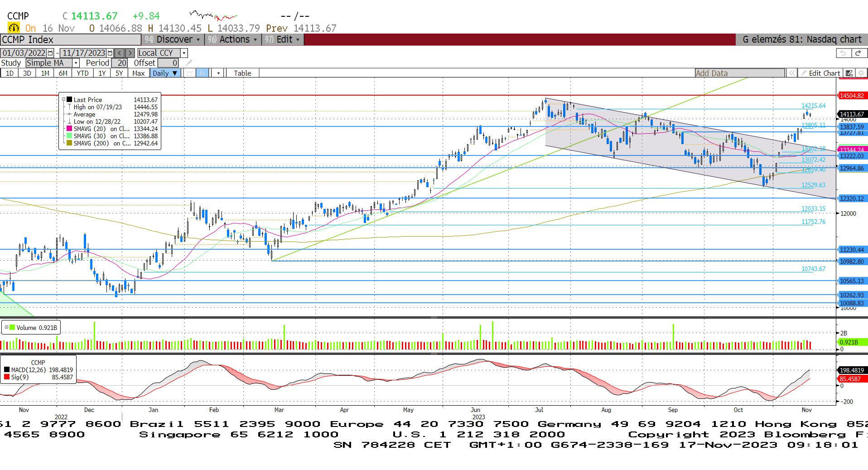Click the start date field 01/03/2022
This screenshot has width=868, height=470.
[x=24, y=53]
